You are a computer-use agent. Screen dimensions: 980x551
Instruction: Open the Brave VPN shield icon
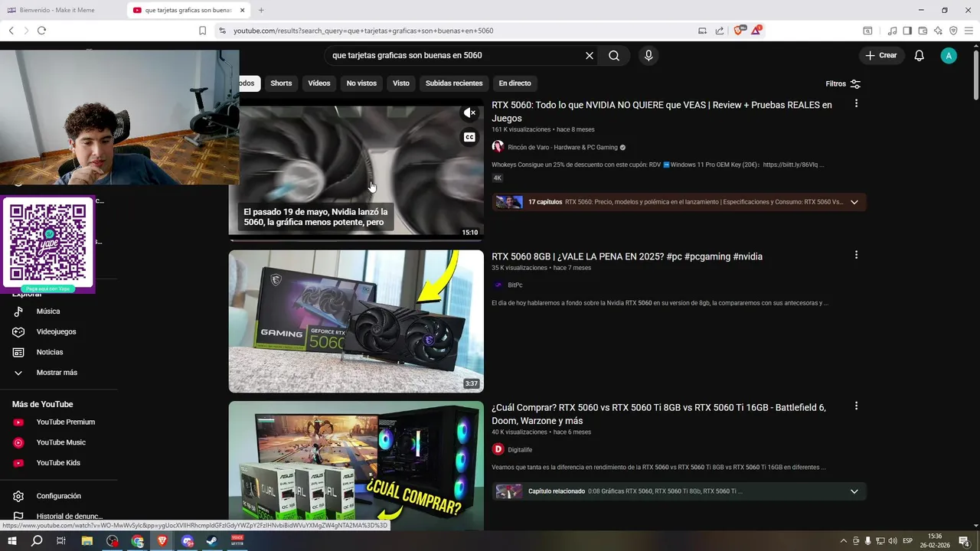click(953, 31)
